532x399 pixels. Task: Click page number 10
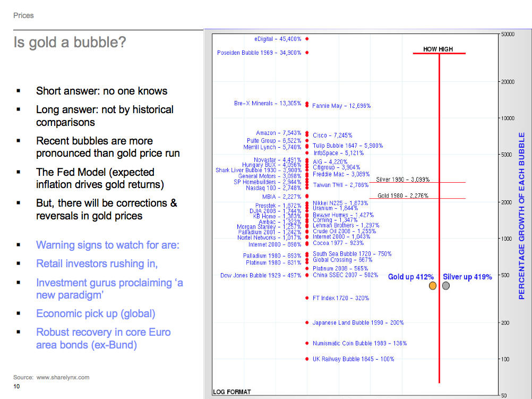click(16, 386)
